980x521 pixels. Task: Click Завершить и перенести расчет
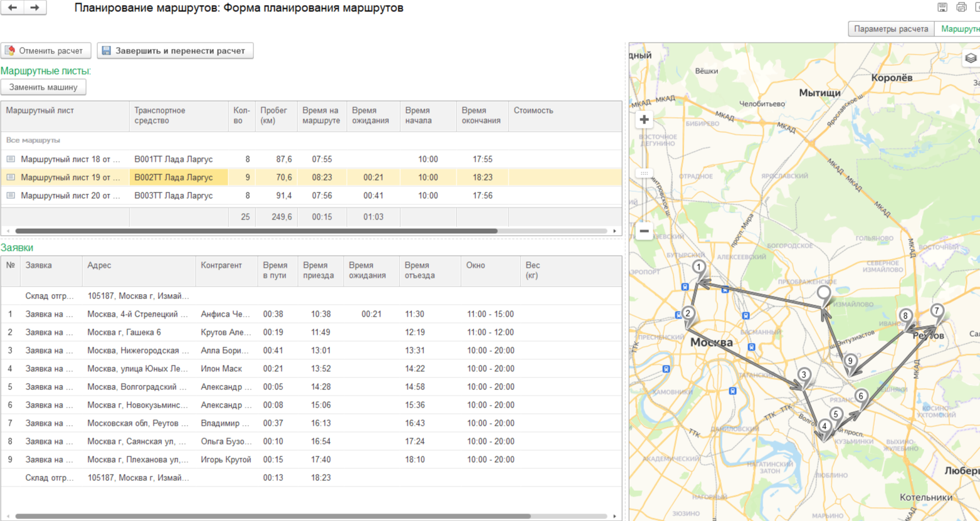175,51
